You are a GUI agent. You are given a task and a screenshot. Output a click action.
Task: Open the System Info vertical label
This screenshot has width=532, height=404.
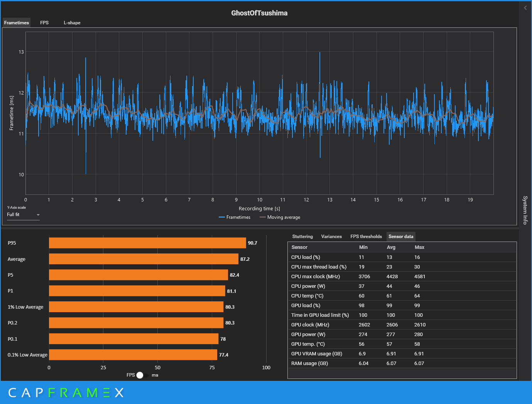tap(525, 210)
